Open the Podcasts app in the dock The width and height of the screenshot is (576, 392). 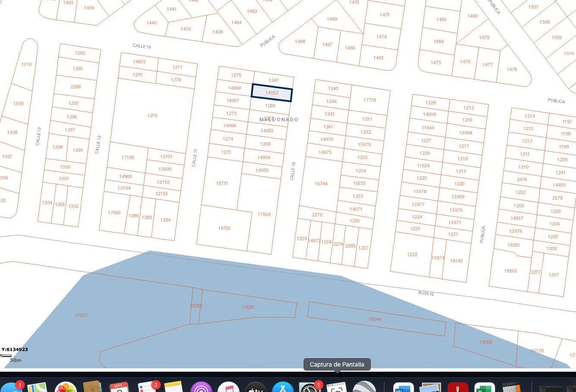201,388
